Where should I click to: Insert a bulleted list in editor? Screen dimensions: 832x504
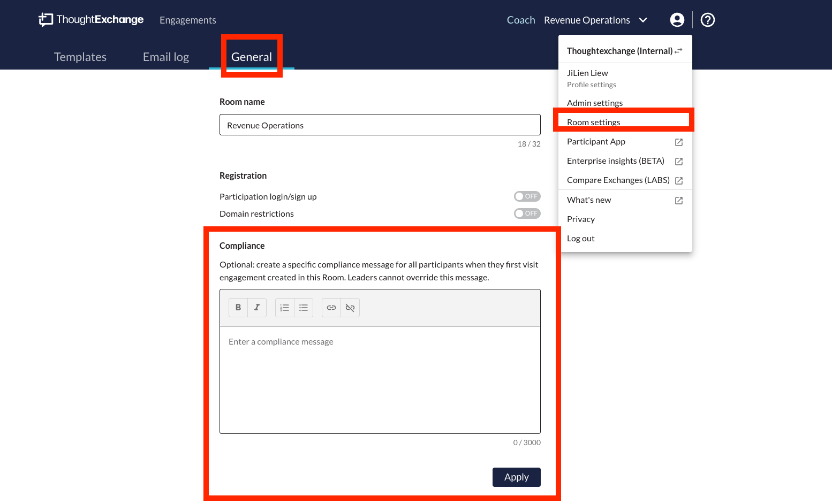(304, 308)
